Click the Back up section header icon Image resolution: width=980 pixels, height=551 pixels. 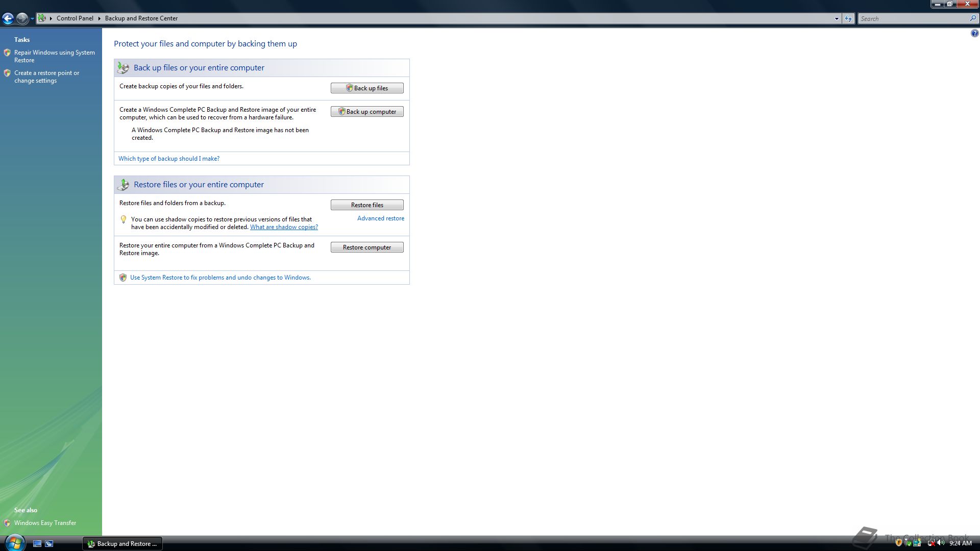[123, 68]
